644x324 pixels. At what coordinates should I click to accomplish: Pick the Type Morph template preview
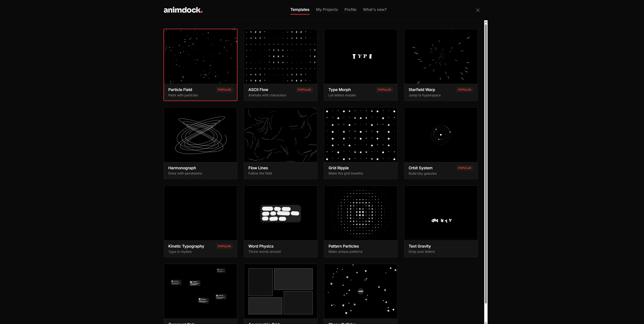pos(361,56)
